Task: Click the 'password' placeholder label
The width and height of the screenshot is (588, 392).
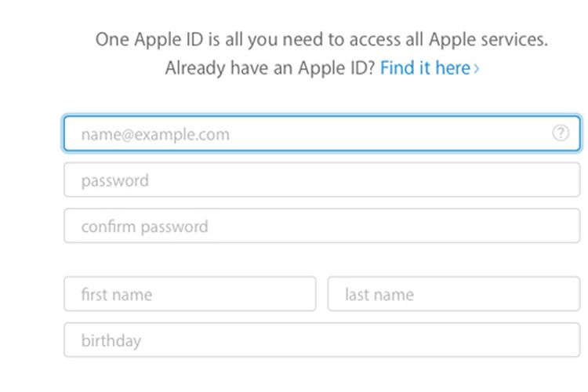Action: (x=115, y=181)
